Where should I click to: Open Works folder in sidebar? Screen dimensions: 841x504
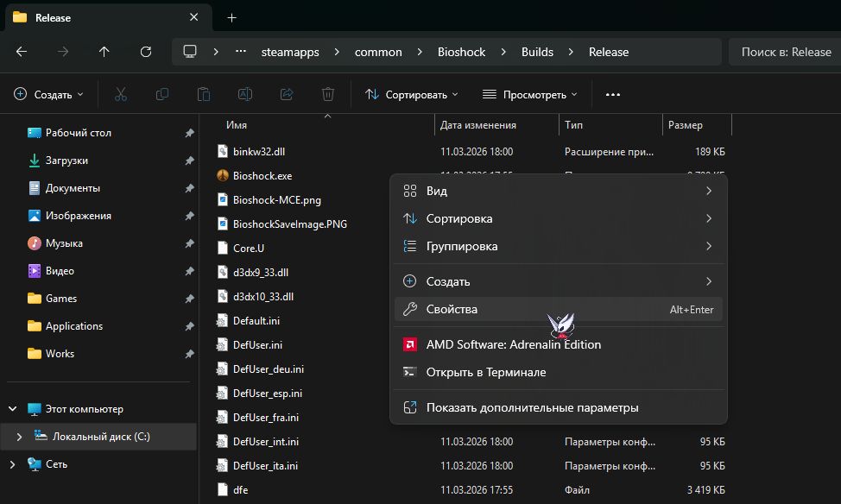60,353
